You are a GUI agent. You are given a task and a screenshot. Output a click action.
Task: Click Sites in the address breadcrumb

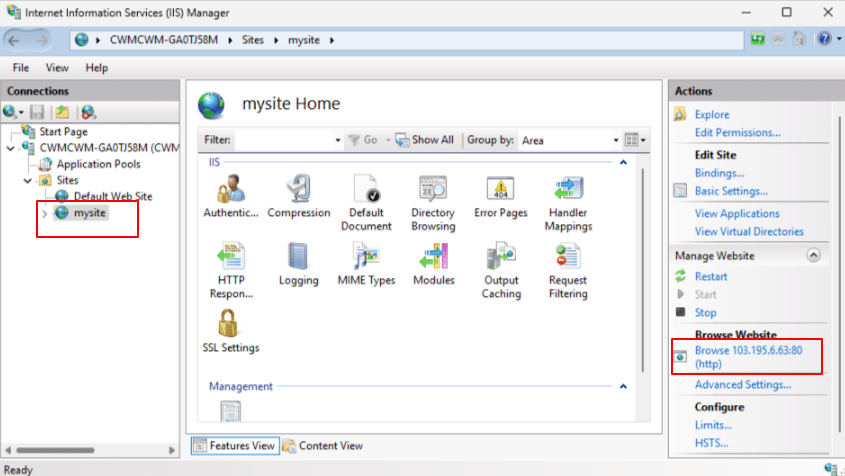pyautogui.click(x=252, y=40)
